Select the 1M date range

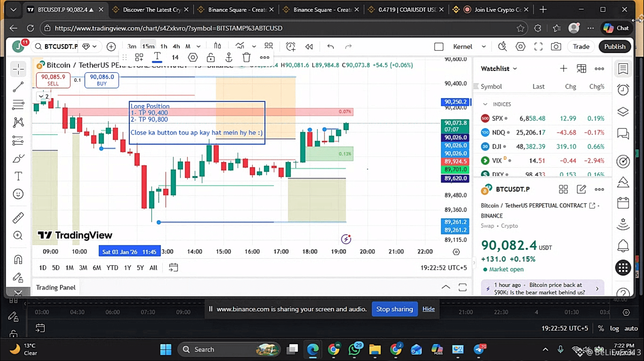pyautogui.click(x=69, y=267)
